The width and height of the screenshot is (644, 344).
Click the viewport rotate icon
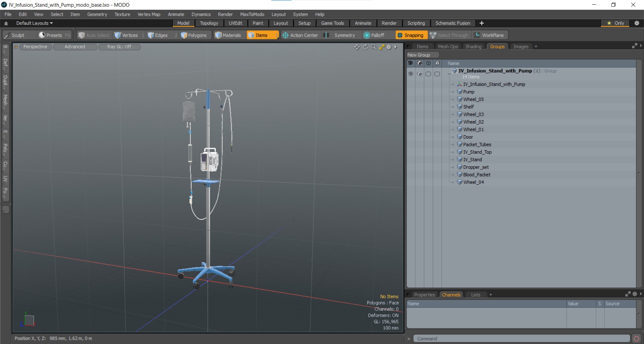click(365, 47)
